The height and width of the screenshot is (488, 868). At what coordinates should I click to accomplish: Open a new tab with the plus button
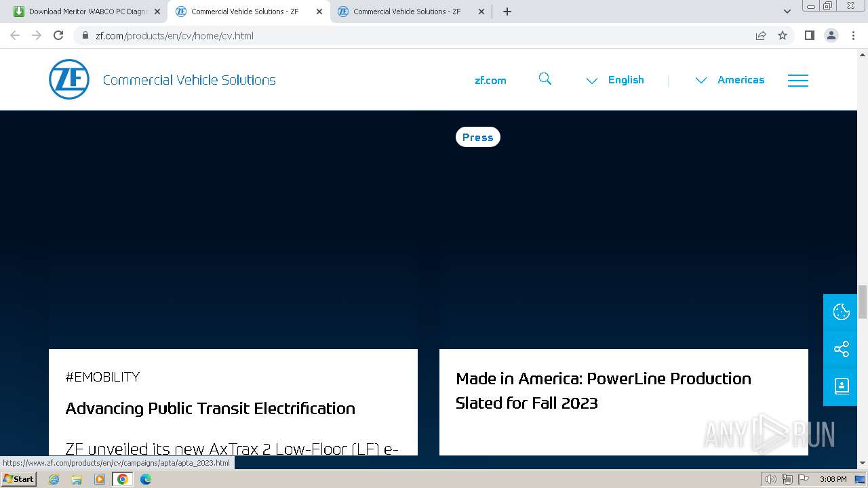click(x=507, y=12)
